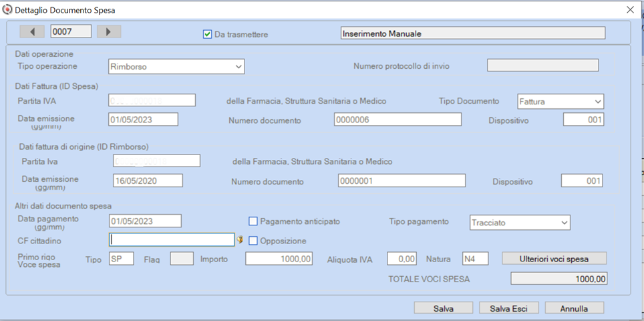Edit the Data pagamento field

click(x=145, y=221)
